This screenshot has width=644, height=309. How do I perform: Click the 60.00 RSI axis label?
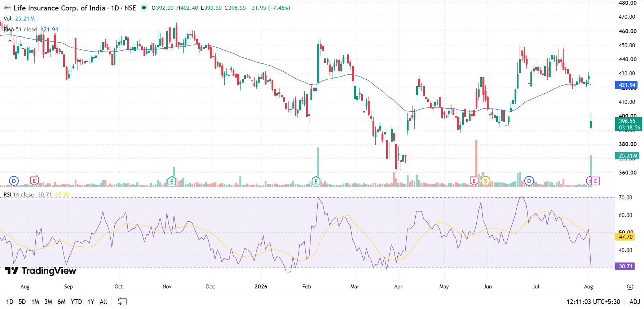tap(626, 215)
